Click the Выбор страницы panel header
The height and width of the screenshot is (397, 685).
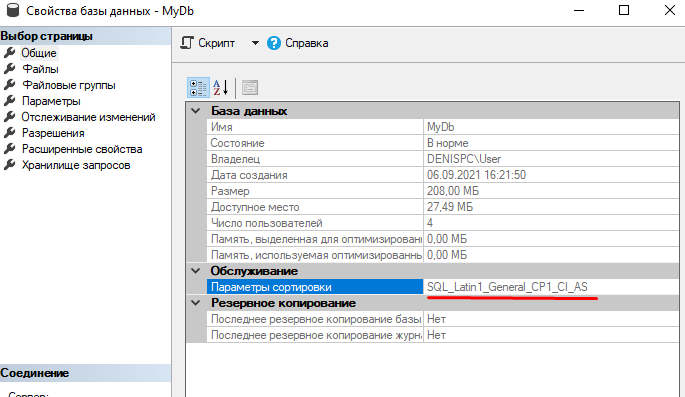tap(85, 36)
